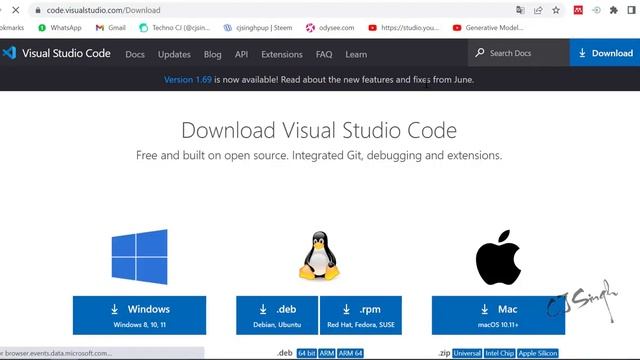
Task: Click the share page icon
Action: tap(538, 10)
